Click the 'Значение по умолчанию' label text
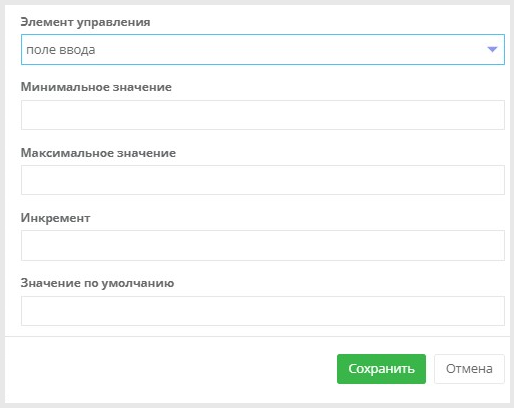 97,283
